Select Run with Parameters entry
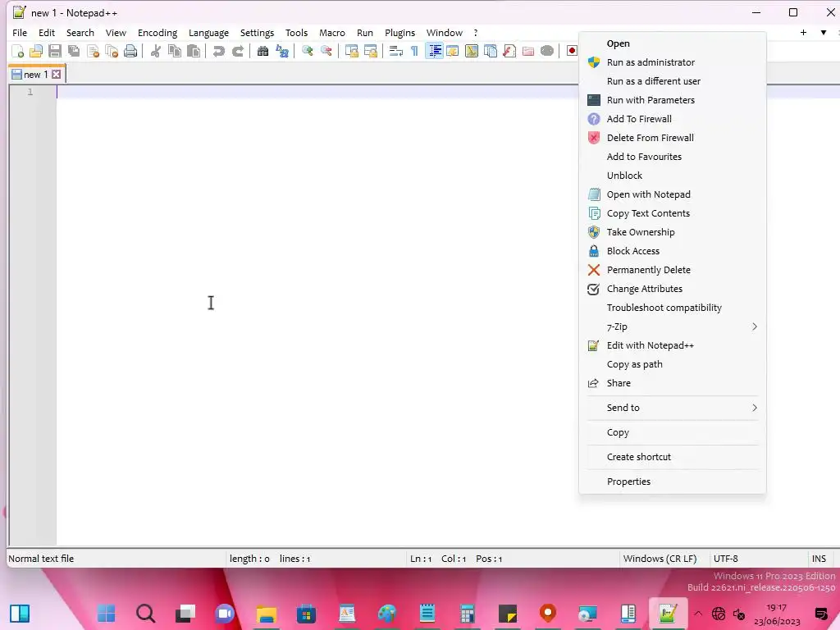 pyautogui.click(x=673, y=100)
